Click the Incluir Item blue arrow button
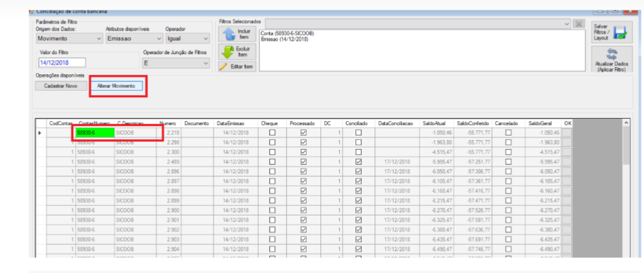The width and height of the screenshot is (644, 273). (237, 34)
